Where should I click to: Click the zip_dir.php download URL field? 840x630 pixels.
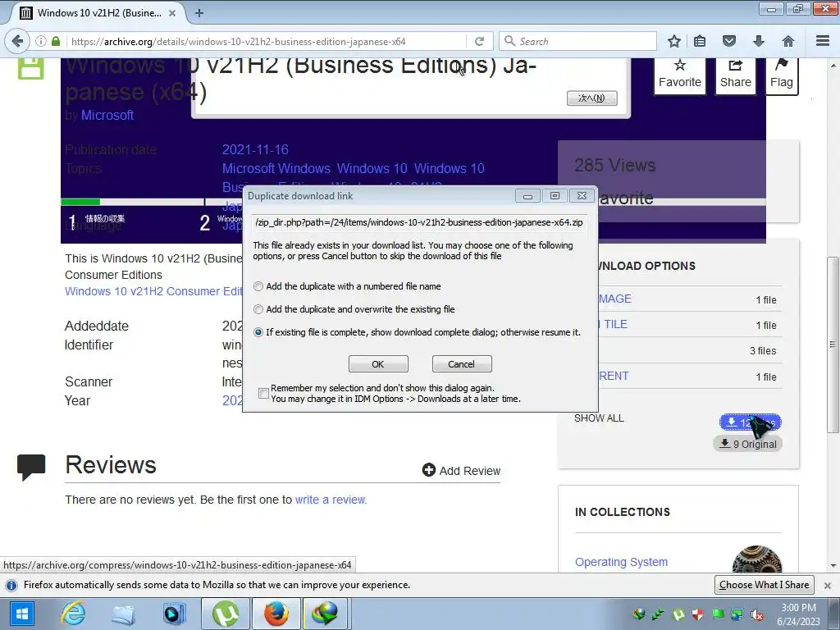(x=420, y=222)
